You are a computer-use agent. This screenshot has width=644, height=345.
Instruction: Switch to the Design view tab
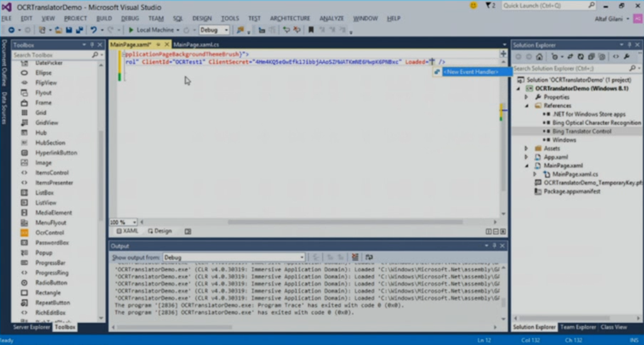pyautogui.click(x=160, y=231)
